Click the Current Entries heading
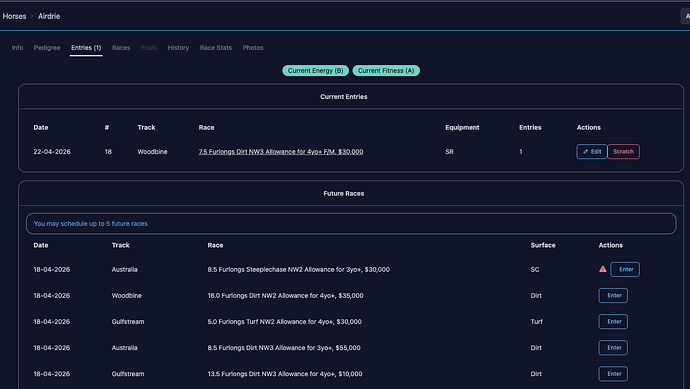 (x=344, y=96)
